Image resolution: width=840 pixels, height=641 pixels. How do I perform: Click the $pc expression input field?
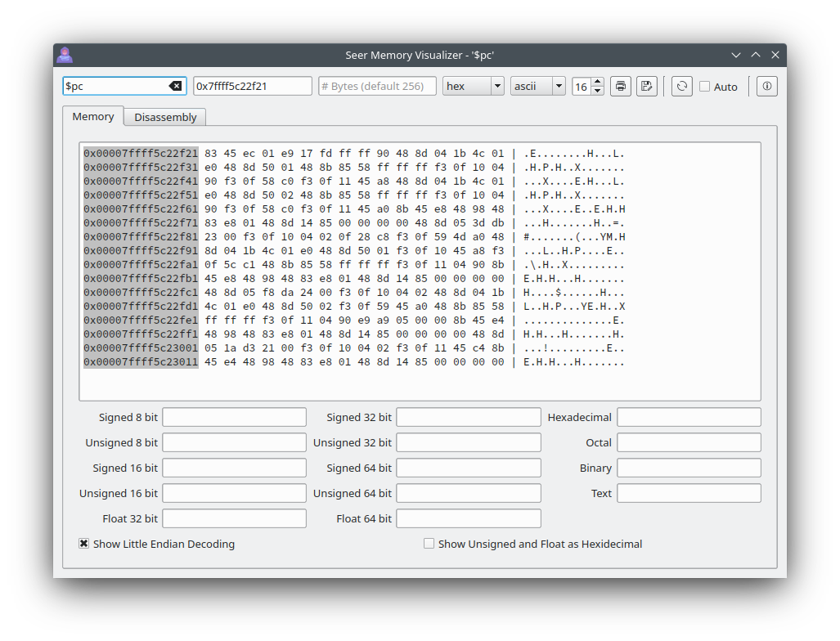click(x=124, y=86)
